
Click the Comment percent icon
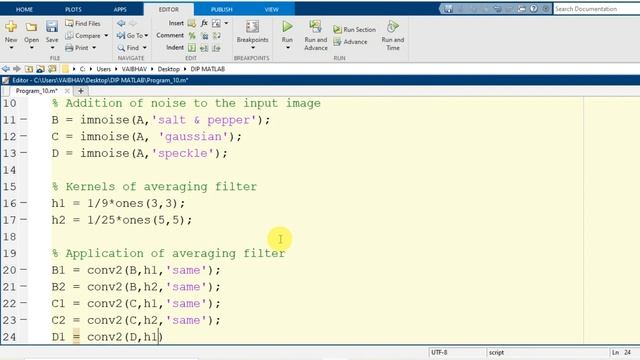click(x=192, y=36)
